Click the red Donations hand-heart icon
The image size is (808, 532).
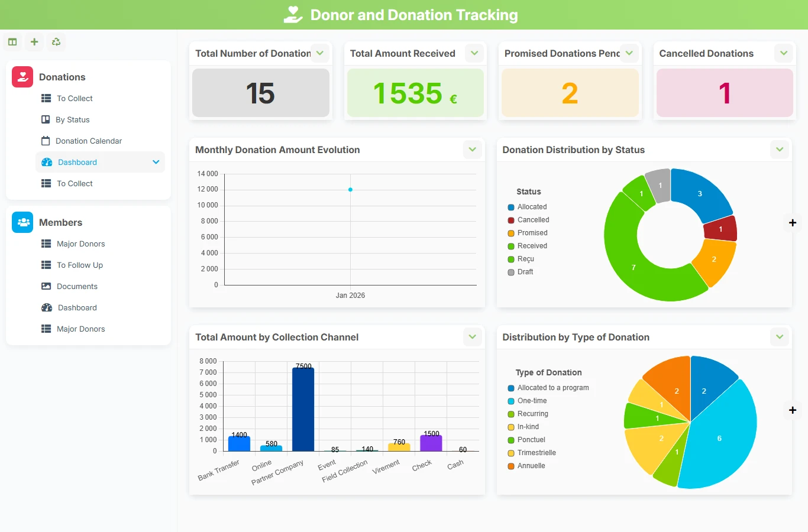pos(22,77)
